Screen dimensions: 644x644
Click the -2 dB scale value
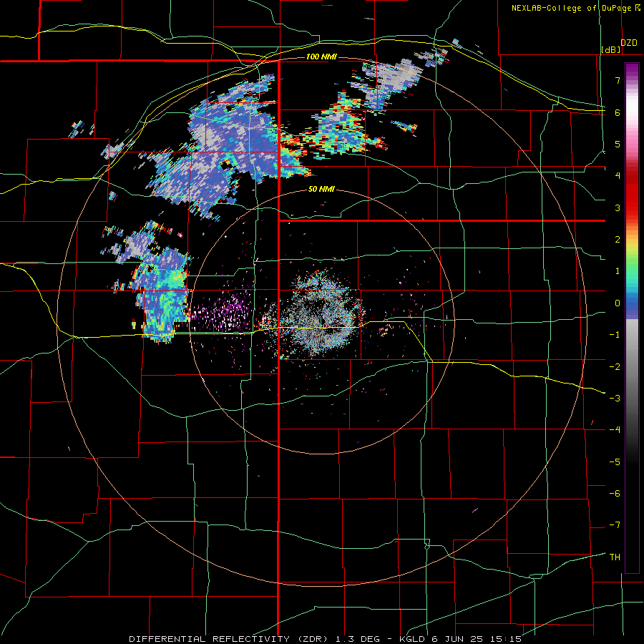coord(615,367)
